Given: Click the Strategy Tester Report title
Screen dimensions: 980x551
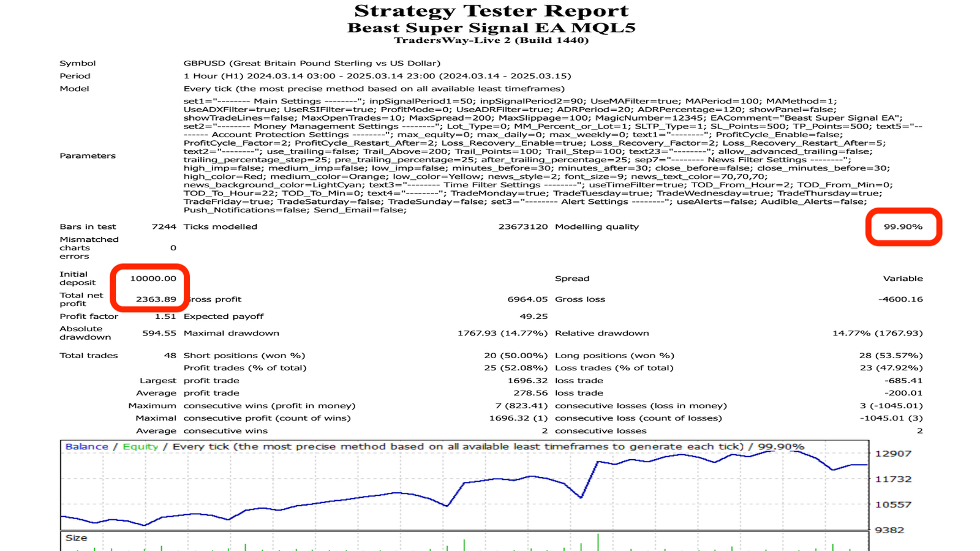Looking at the screenshot, I should (491, 11).
